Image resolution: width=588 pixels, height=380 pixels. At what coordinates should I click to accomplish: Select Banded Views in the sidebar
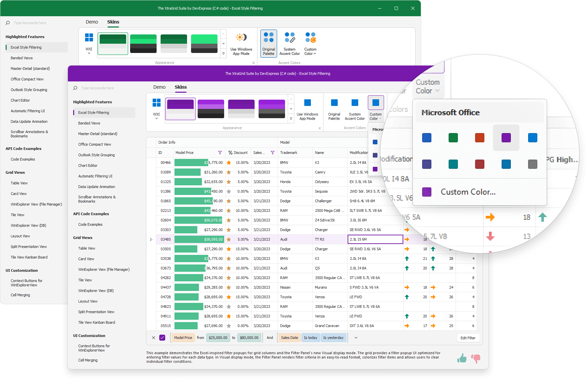(89, 123)
